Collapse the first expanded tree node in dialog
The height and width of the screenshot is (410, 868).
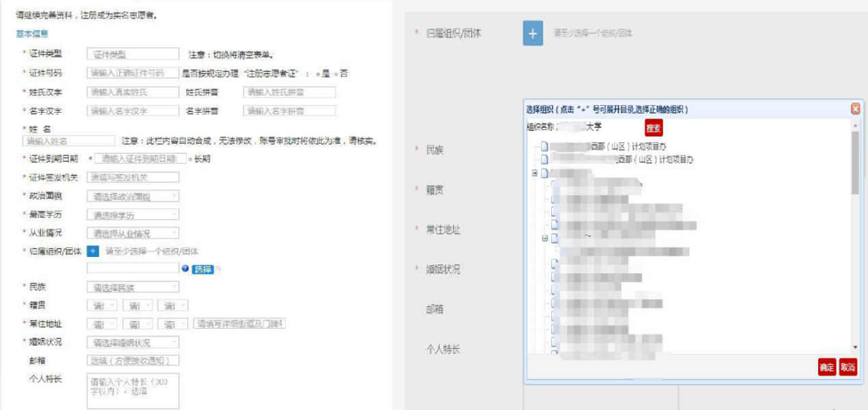pos(535,173)
